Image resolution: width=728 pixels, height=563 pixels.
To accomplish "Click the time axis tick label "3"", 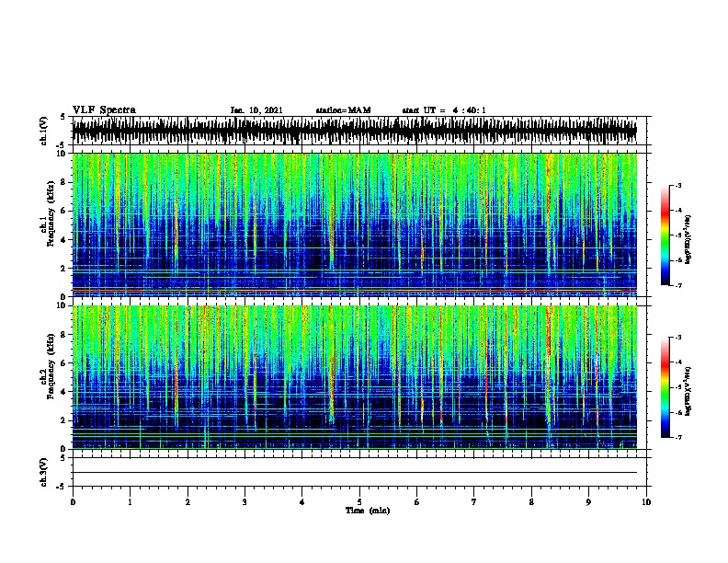I will tap(245, 502).
